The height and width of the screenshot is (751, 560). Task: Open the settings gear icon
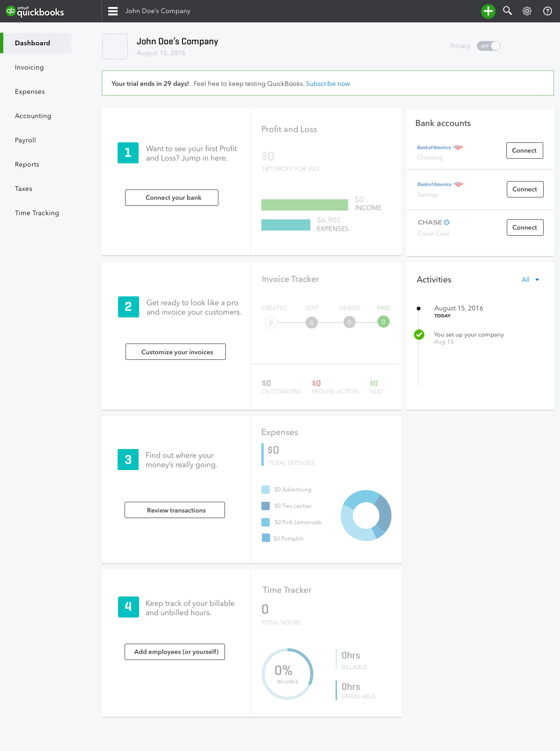coord(527,11)
